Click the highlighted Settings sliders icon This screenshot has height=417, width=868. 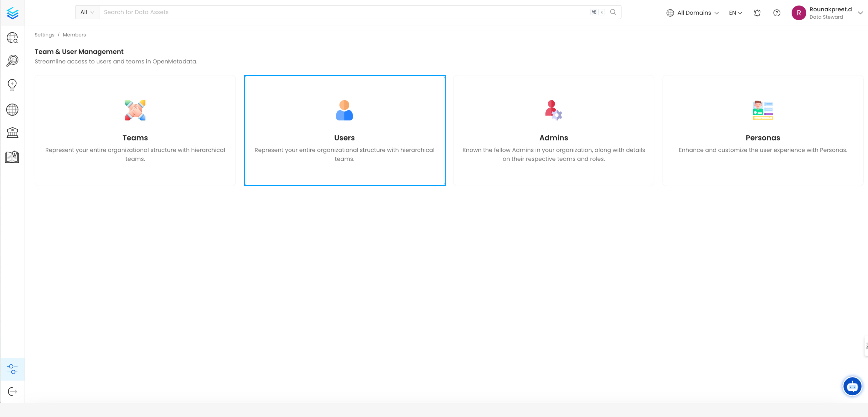pos(12,369)
